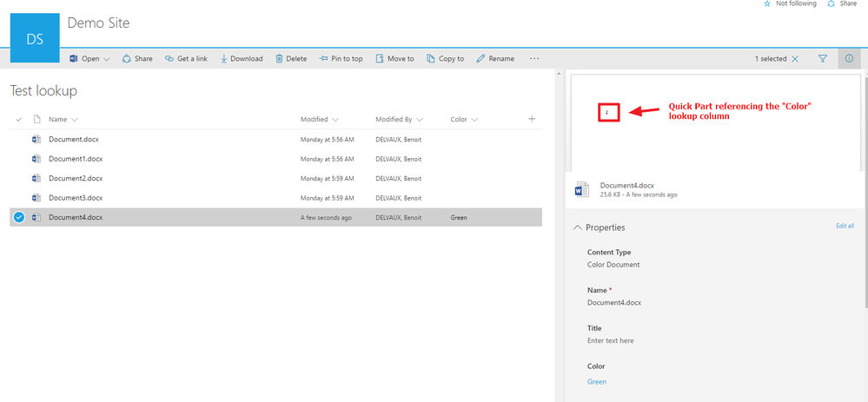Click the Word icon for Document.docx
Image resolution: width=868 pixels, height=402 pixels.
pyautogui.click(x=36, y=139)
